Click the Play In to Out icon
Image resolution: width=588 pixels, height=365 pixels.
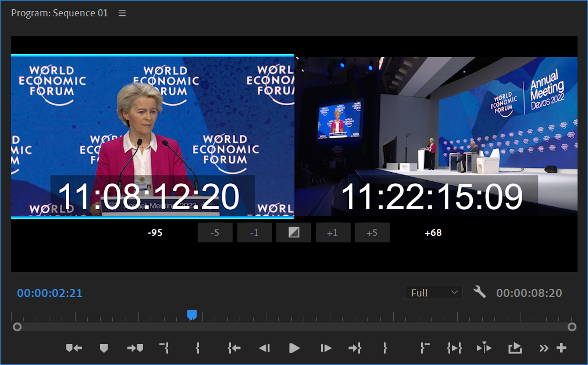(454, 348)
